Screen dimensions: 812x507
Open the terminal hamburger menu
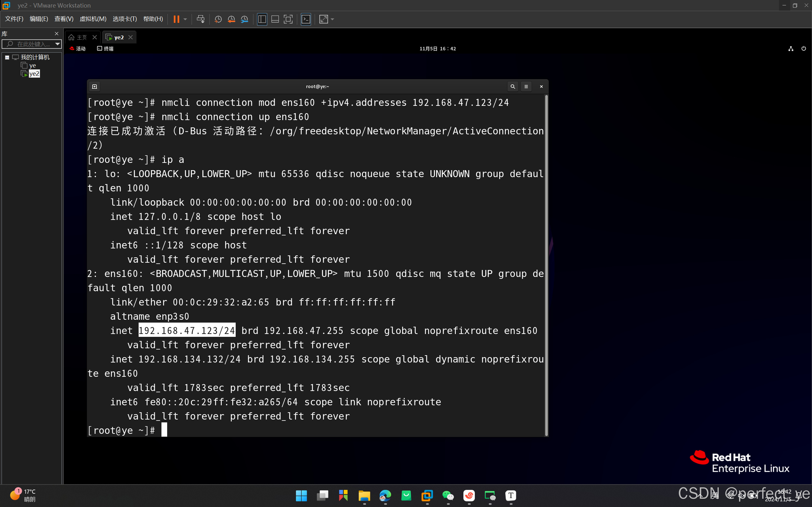click(x=526, y=87)
